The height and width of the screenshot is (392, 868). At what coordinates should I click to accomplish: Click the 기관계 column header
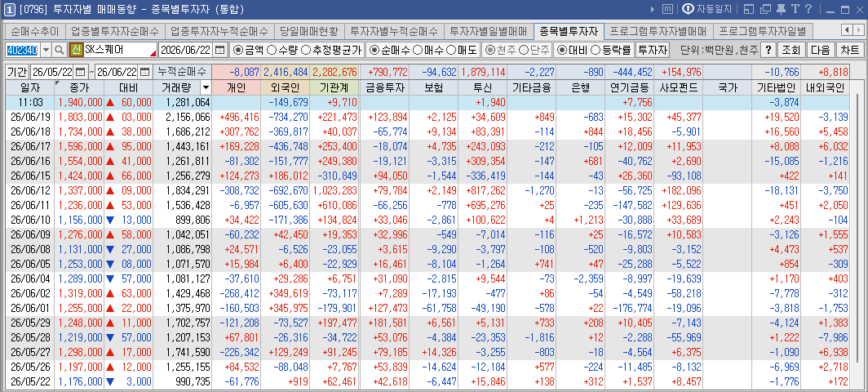(334, 87)
